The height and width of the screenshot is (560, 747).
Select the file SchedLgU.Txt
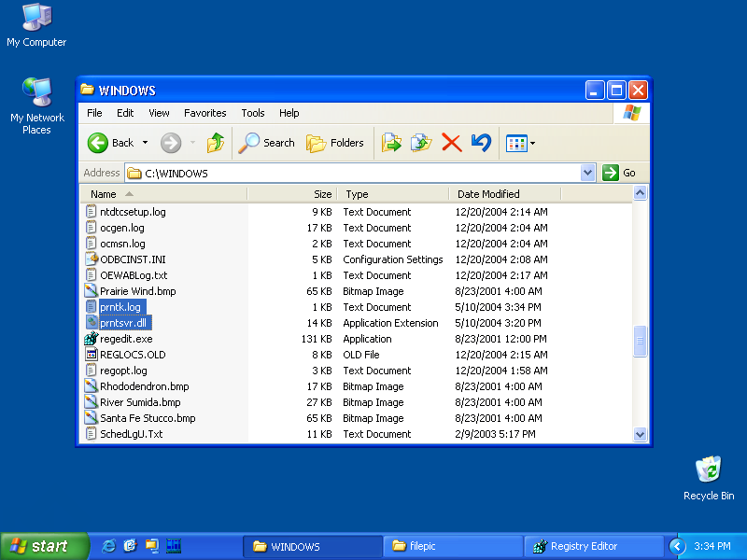point(131,434)
